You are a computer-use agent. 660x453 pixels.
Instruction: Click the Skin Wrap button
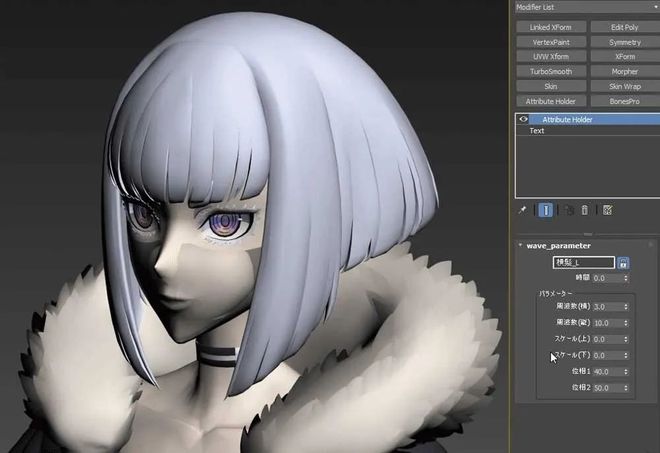pyautogui.click(x=625, y=87)
